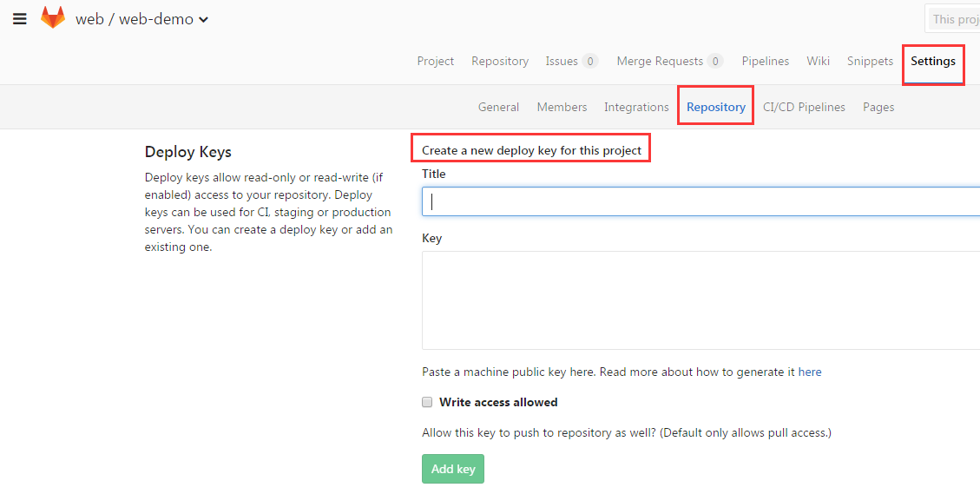Select the Settings tab
The height and width of the screenshot is (494, 980).
coord(932,62)
